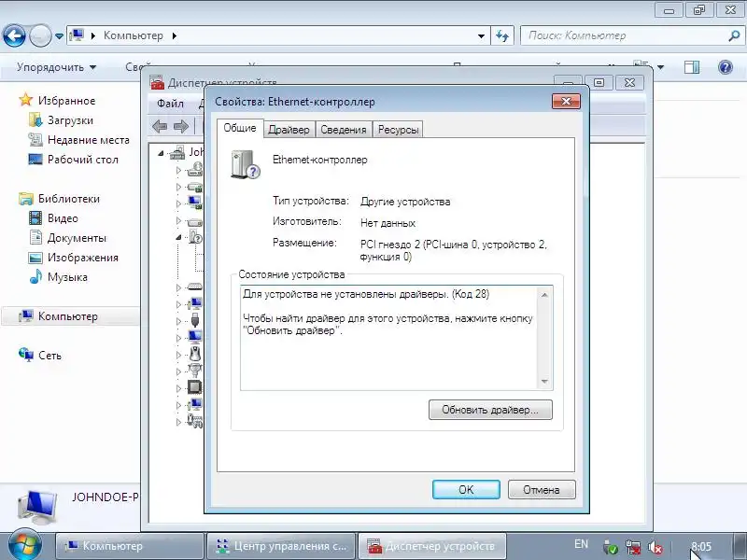This screenshot has width=747, height=560.
Task: Click the device status scrollbar down arrow
Action: (x=544, y=382)
